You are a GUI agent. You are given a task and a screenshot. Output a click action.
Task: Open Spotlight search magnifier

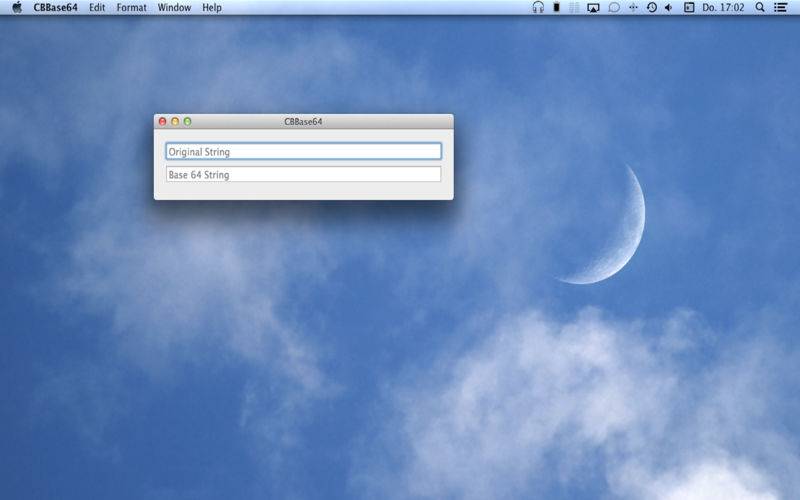760,7
